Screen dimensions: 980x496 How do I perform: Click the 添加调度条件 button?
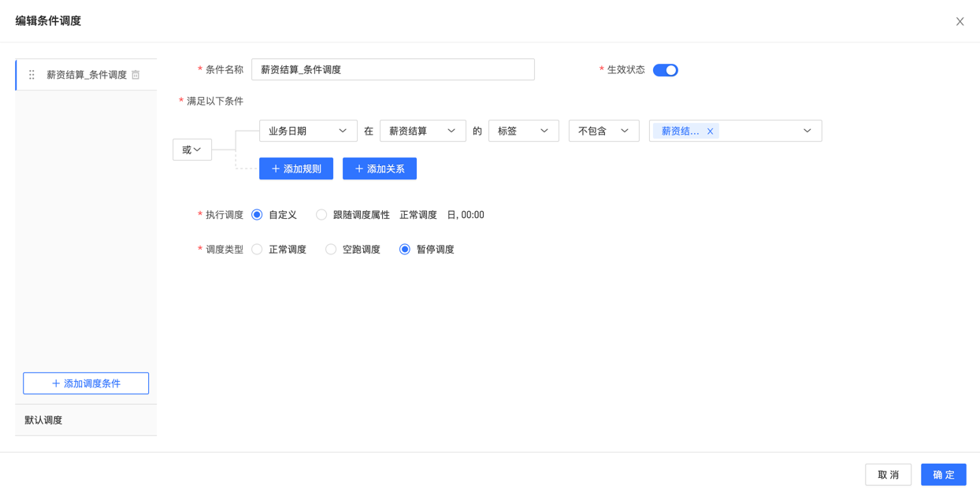[86, 383]
